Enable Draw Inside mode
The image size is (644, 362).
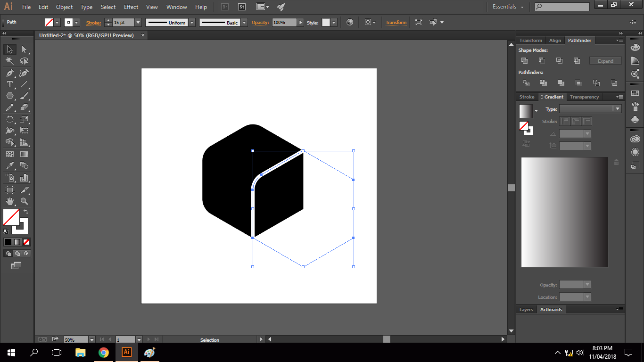(x=26, y=254)
